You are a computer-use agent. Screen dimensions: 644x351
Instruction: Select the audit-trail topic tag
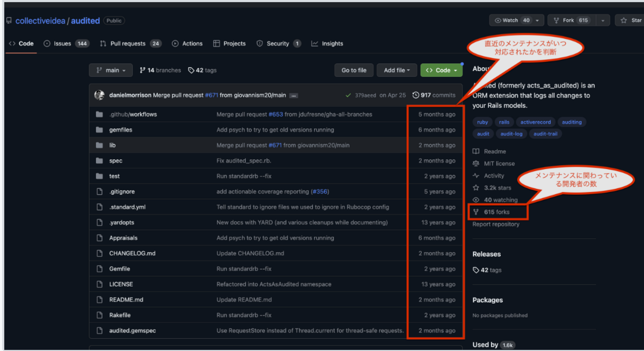(545, 134)
